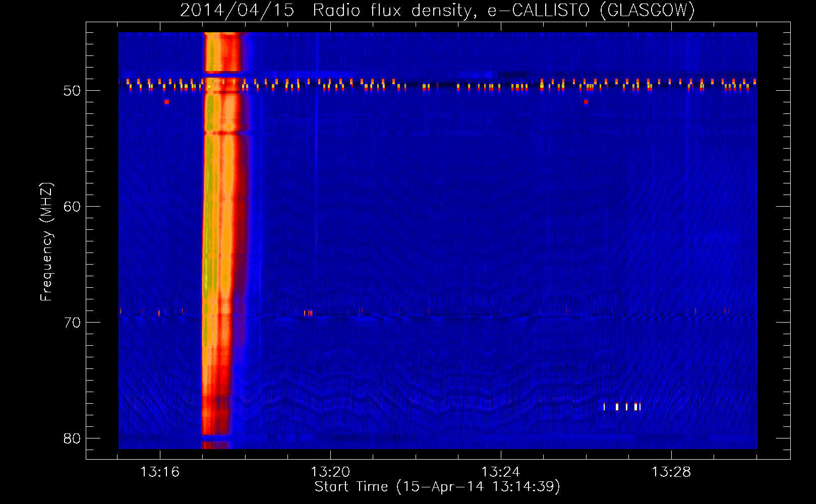Click the "Start Time (15-Apr-14 13:14:39)" axis label
The height and width of the screenshot is (504, 816).
437,487
